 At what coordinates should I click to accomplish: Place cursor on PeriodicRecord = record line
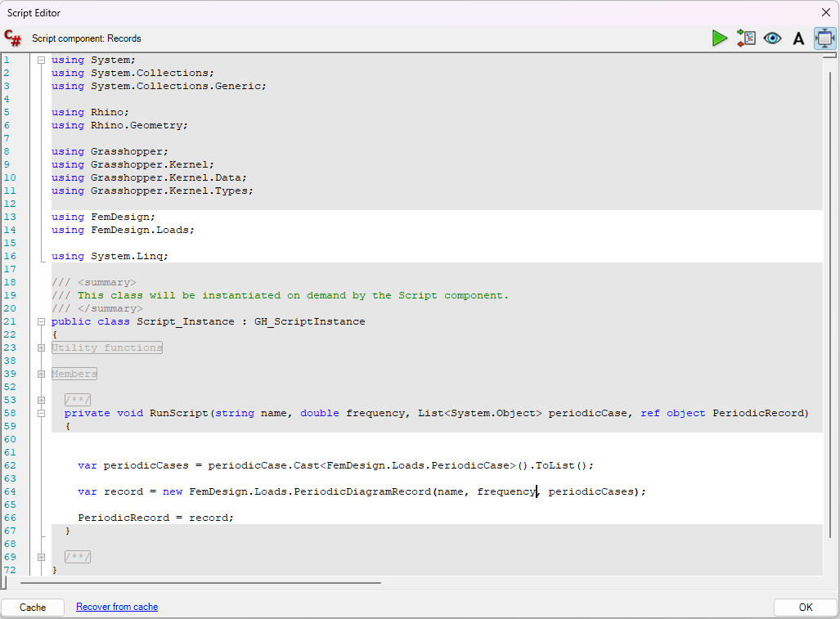[x=155, y=518]
